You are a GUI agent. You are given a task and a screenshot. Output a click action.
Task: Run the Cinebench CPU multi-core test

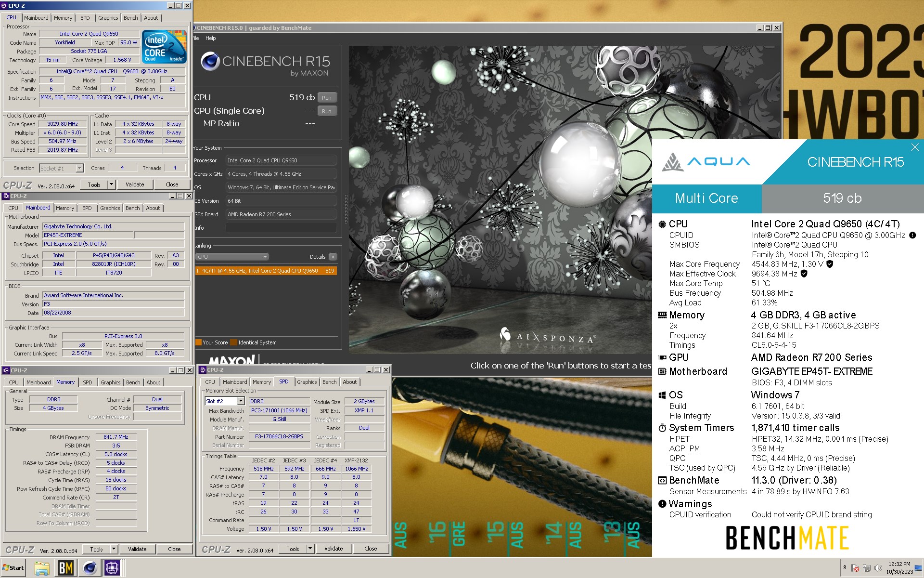pos(327,98)
